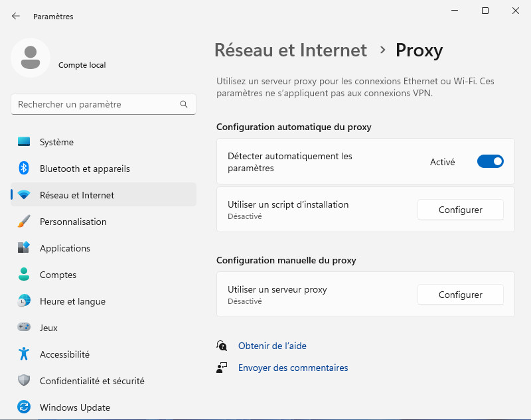
Task: Configure the installation script
Action: pos(460,210)
